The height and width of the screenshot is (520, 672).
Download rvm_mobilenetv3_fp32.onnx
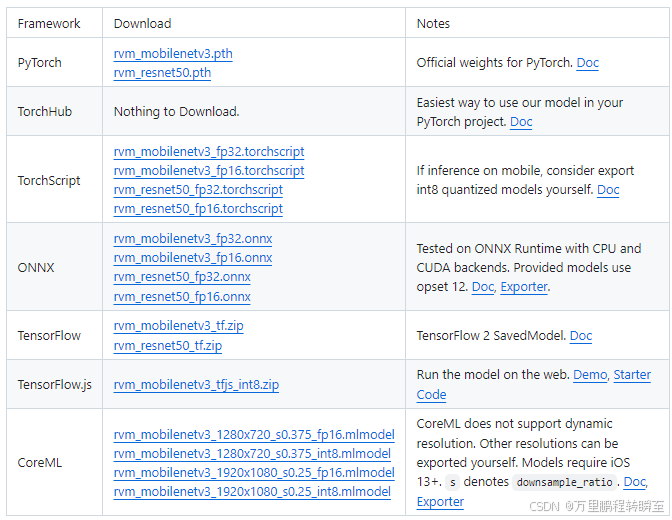(193, 239)
